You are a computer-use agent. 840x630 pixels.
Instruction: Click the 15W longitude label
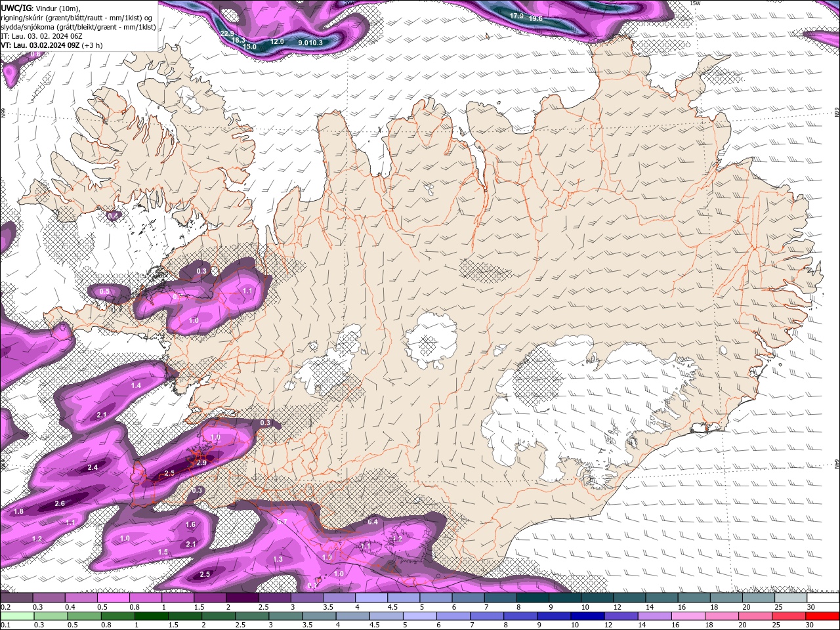(x=696, y=3)
